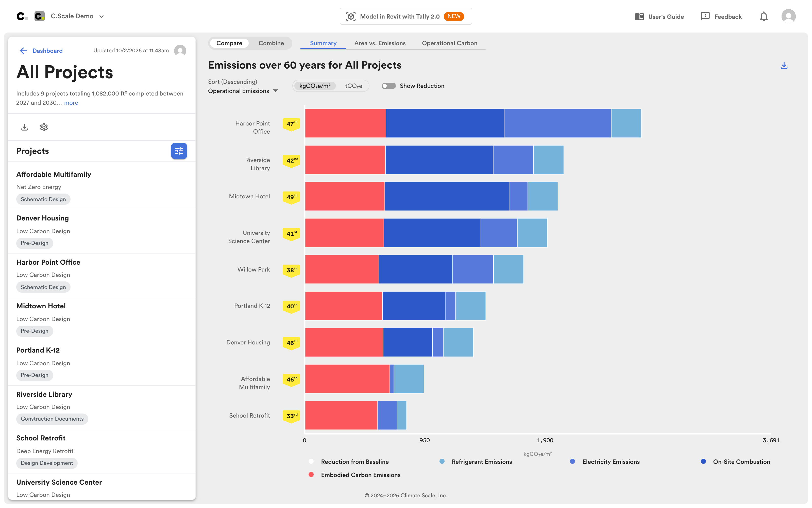Open the notifications bell

click(x=764, y=17)
